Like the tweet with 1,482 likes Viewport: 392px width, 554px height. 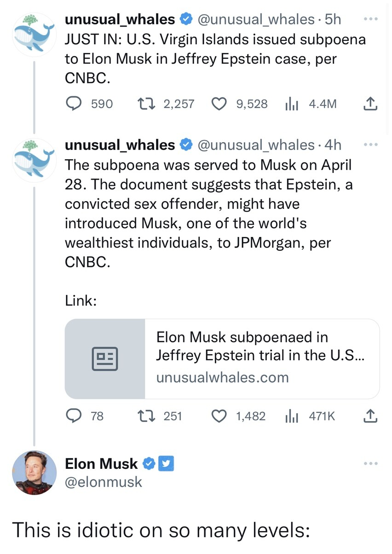coord(219,416)
